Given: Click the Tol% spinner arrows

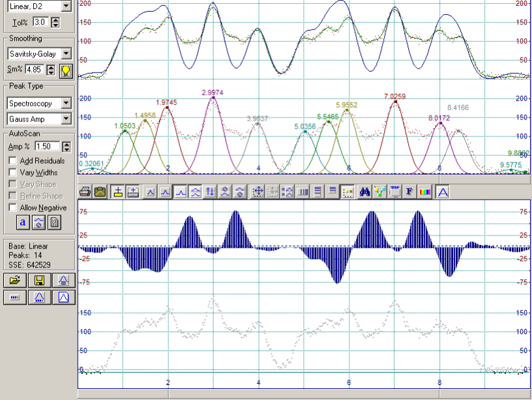Looking at the screenshot, I should coord(55,22).
